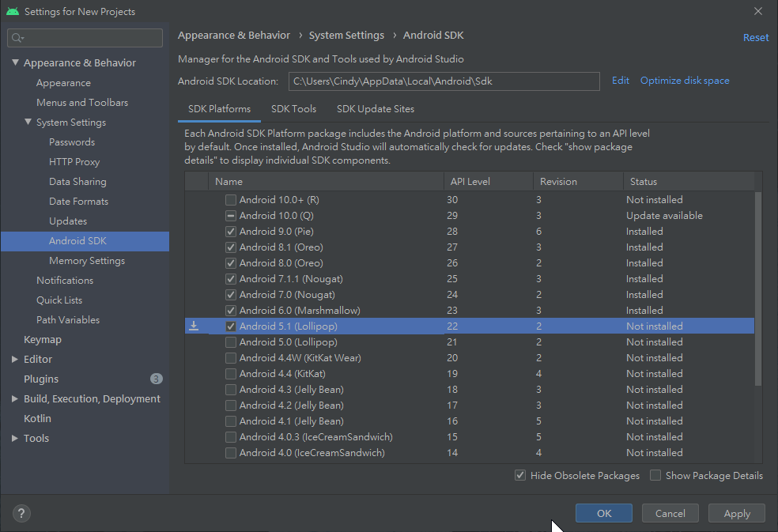This screenshot has height=532, width=778.
Task: Open Notifications settings
Action: [65, 280]
